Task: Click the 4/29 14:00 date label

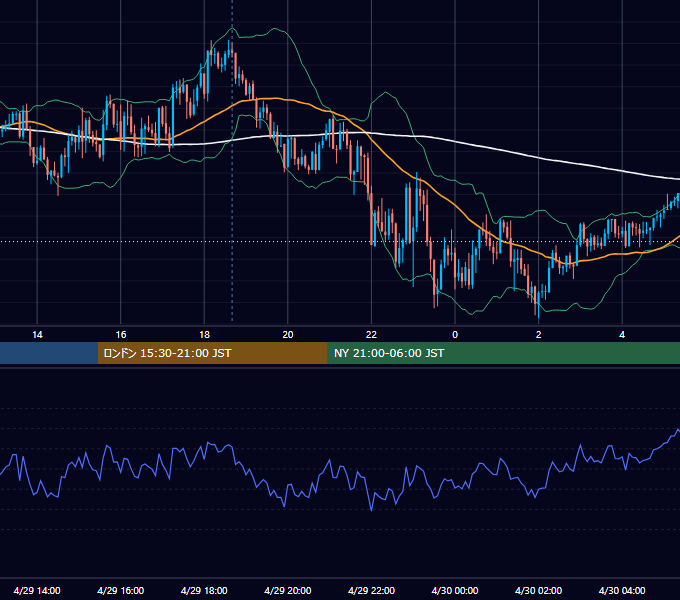Action: [37, 590]
